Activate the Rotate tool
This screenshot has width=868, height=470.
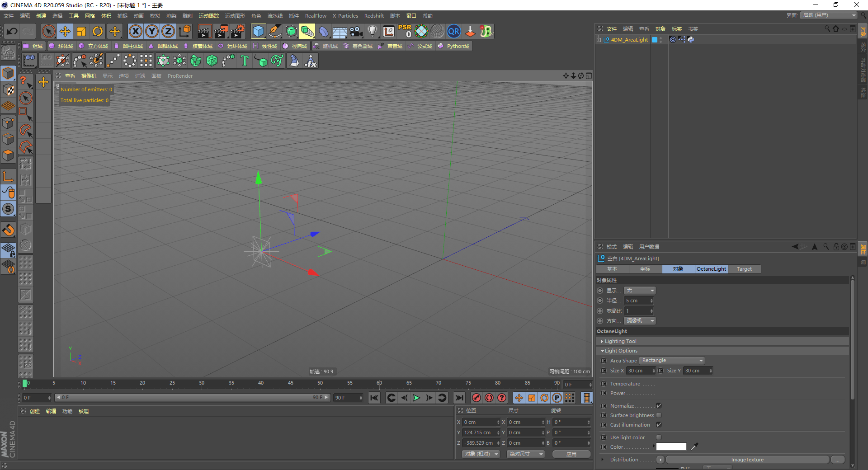[98, 31]
